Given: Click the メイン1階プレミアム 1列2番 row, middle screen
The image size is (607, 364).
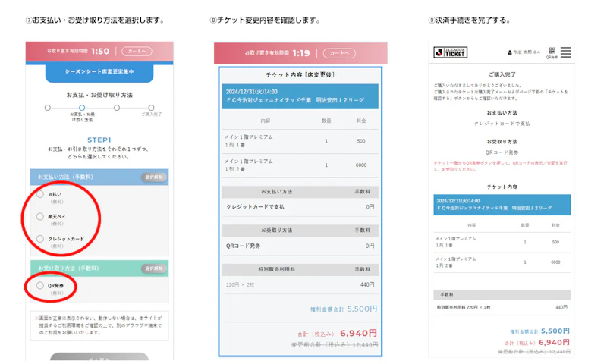Looking at the screenshot, I should tap(300, 165).
